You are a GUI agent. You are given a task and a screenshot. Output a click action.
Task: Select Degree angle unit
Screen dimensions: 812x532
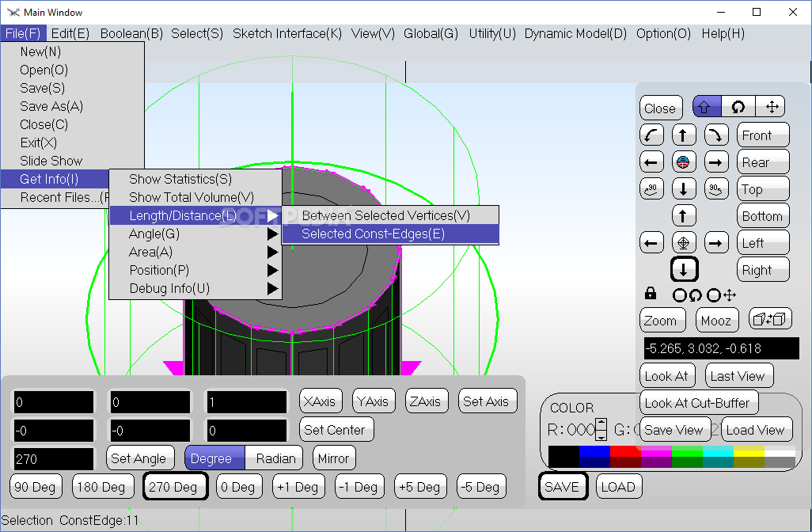point(214,458)
